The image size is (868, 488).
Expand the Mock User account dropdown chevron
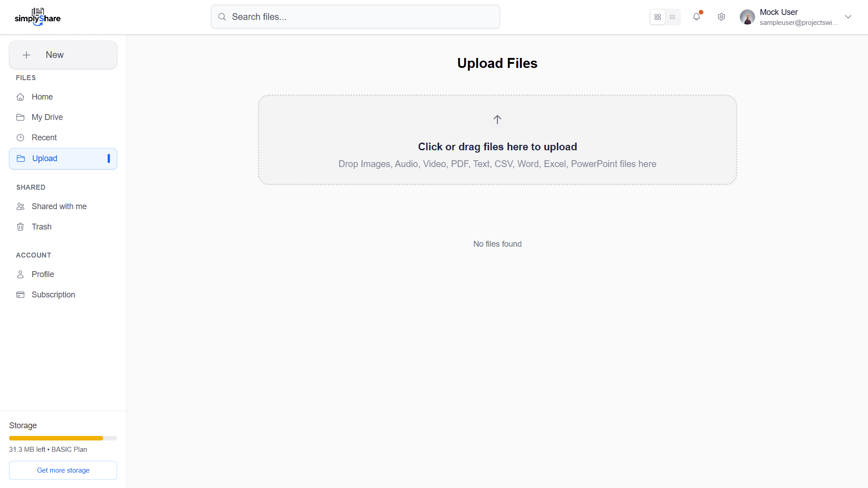(x=848, y=17)
